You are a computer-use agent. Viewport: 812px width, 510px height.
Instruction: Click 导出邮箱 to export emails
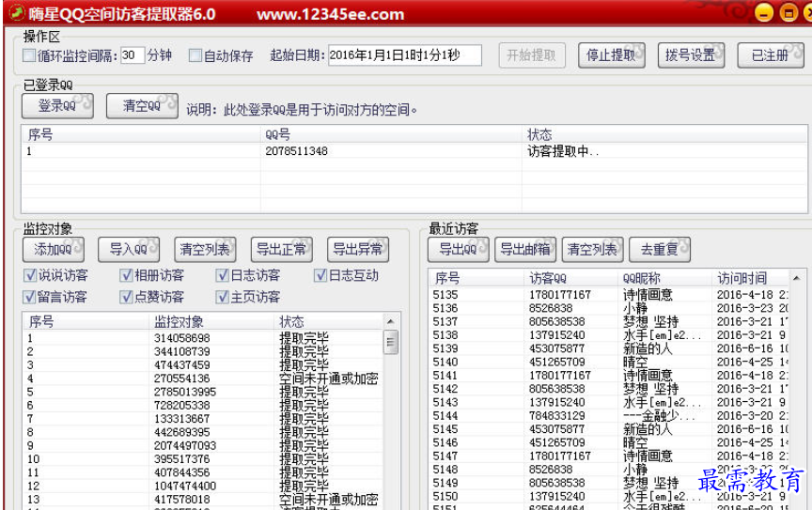pyautogui.click(x=525, y=250)
